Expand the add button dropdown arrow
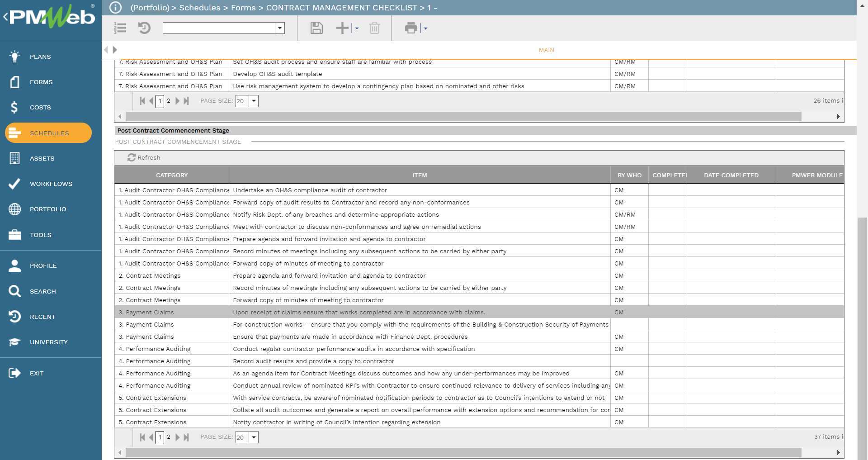Viewport: 868px width, 460px height. (x=357, y=28)
